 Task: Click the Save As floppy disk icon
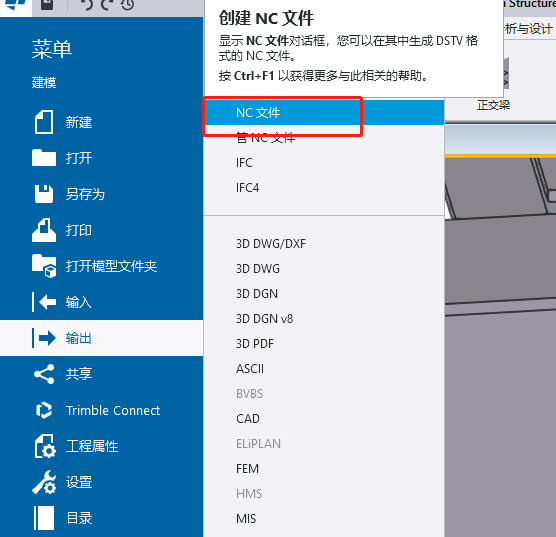tap(44, 194)
